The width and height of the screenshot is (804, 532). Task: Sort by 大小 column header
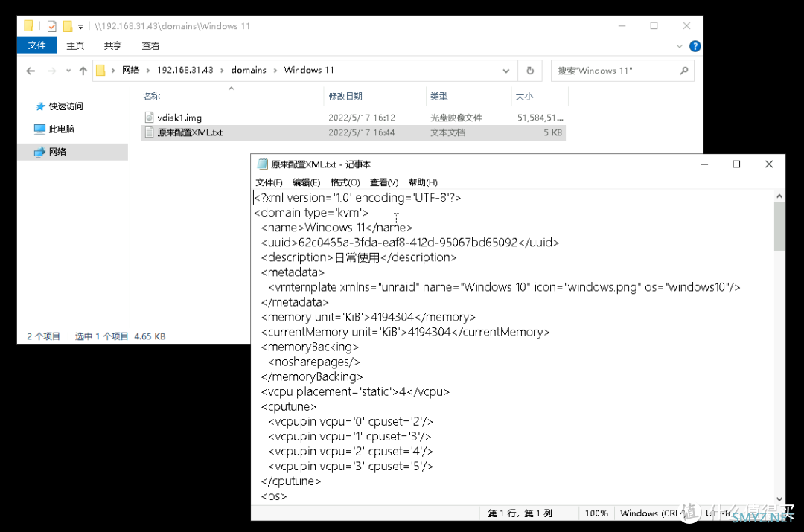pyautogui.click(x=524, y=96)
